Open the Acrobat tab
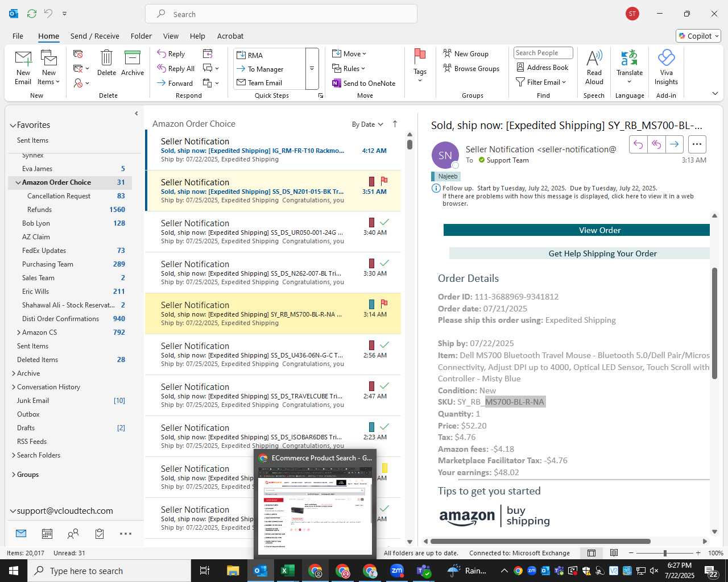 tap(230, 36)
